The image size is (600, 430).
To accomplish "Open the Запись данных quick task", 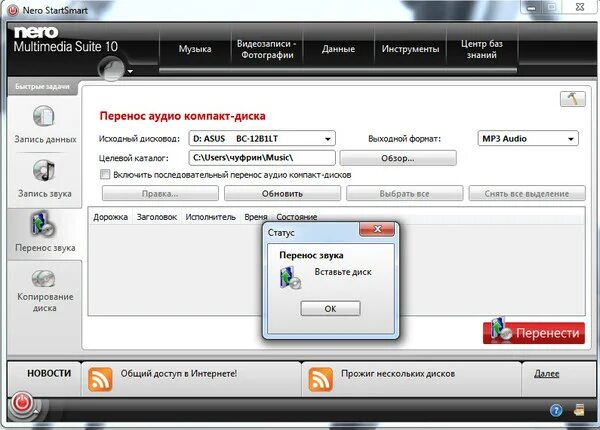I will (x=44, y=125).
